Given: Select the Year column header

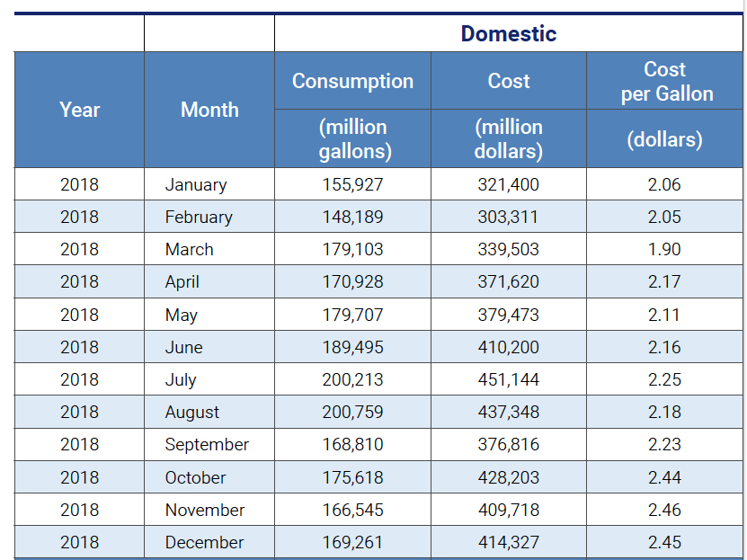Looking at the screenshot, I should pyautogui.click(x=79, y=110).
